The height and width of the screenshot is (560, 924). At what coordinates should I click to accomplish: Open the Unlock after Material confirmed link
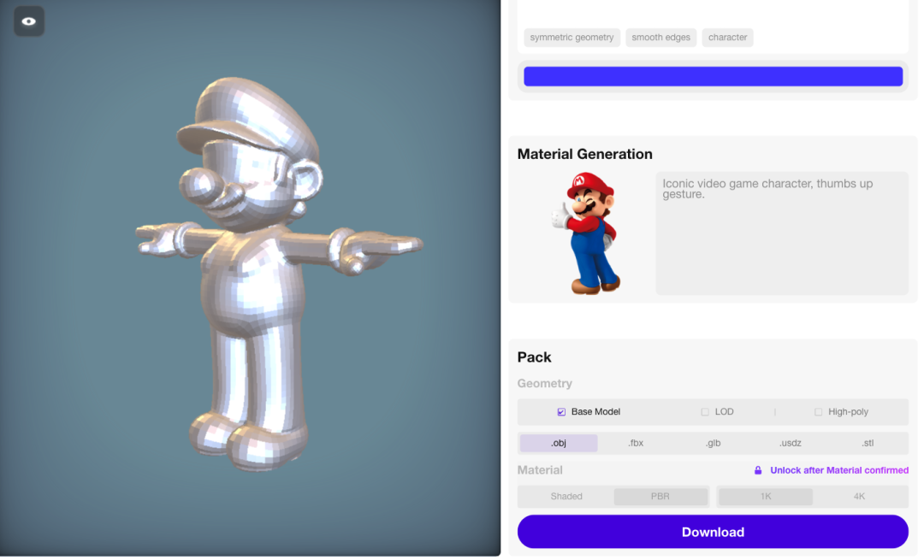tap(839, 470)
